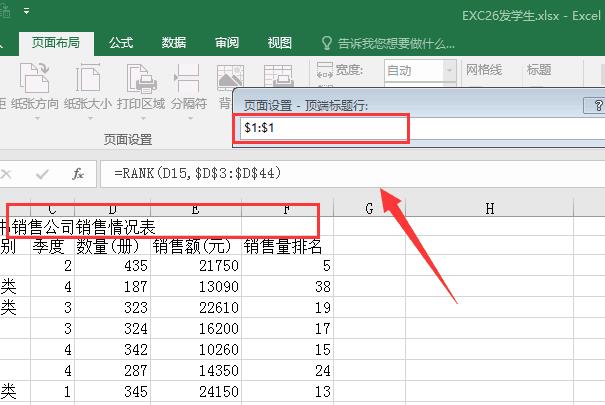Click the 打印区域 (print area) icon
The image size is (605, 405).
tap(141, 88)
